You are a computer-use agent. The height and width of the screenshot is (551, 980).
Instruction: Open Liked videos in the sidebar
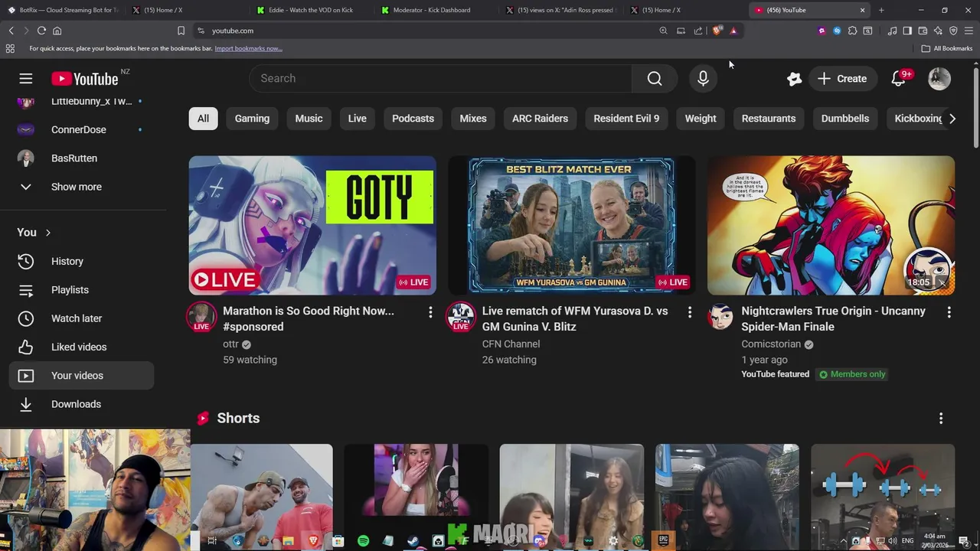click(81, 347)
